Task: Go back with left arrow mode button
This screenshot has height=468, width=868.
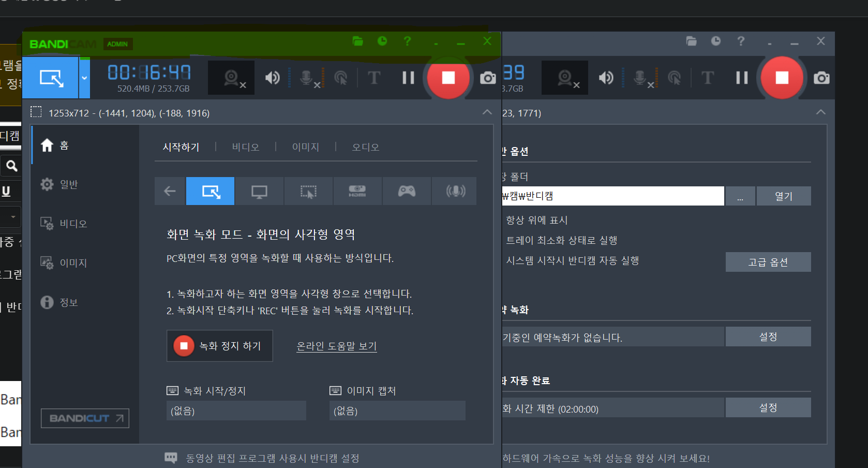Action: click(170, 191)
